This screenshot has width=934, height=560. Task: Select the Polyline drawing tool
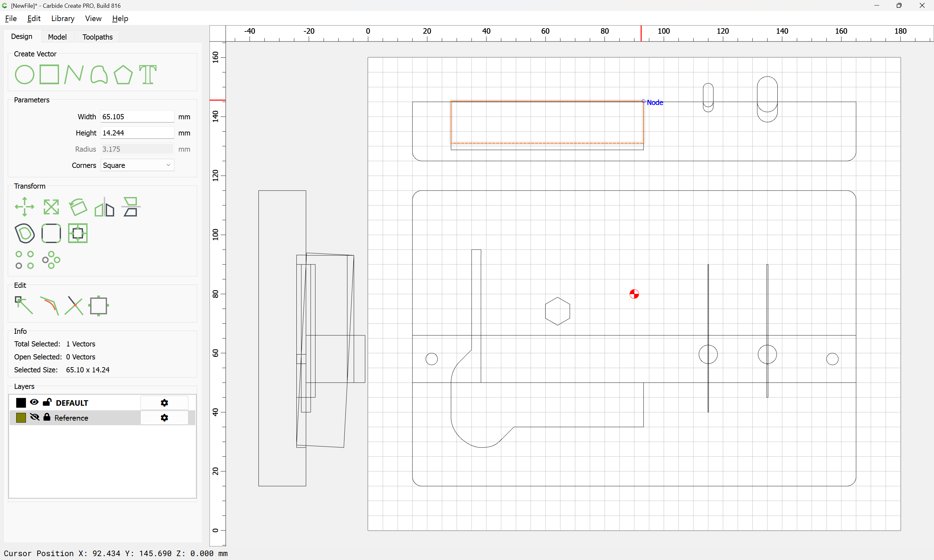[74, 74]
